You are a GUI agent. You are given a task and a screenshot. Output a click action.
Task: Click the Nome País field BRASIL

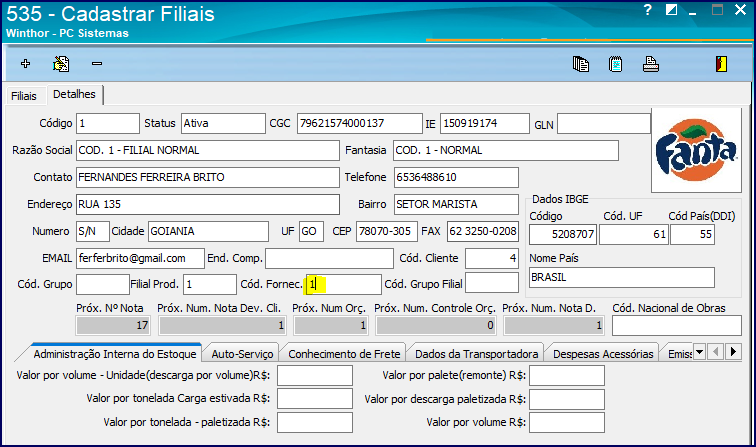point(621,278)
